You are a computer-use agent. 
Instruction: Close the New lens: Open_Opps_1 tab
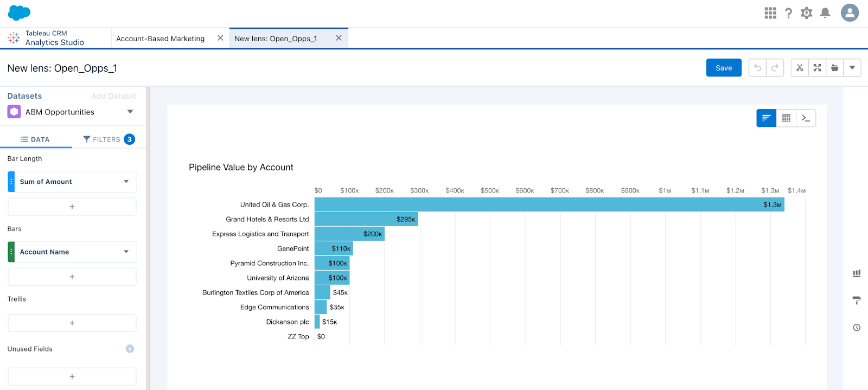[x=339, y=38]
